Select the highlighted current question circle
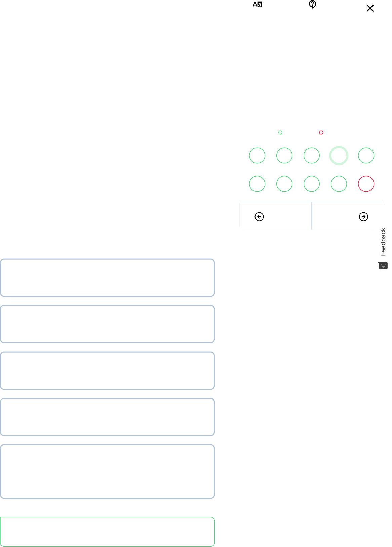 tap(339, 156)
